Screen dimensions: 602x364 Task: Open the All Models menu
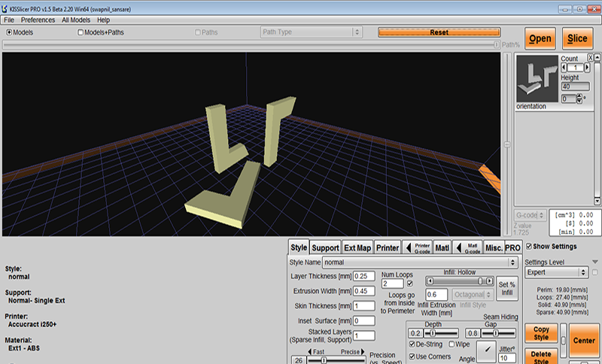click(x=76, y=20)
